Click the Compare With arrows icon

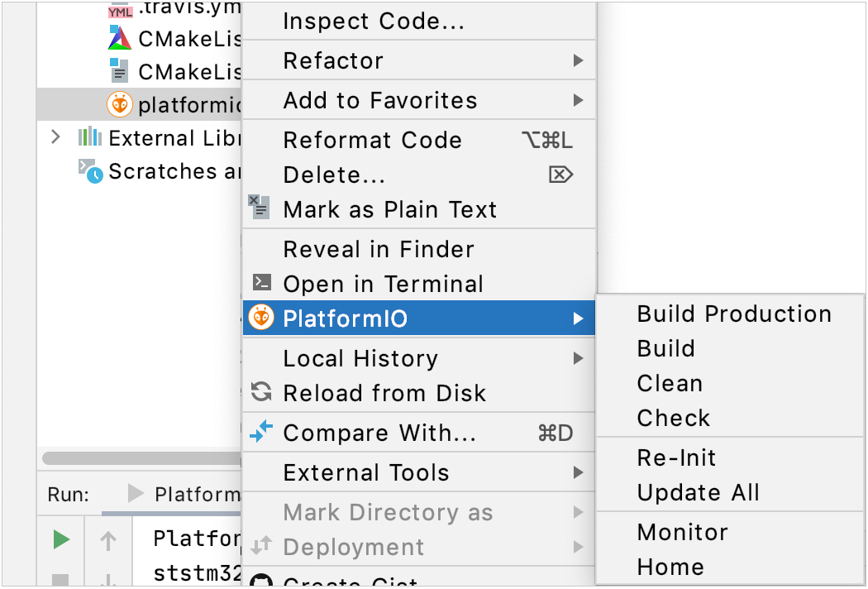[261, 433]
